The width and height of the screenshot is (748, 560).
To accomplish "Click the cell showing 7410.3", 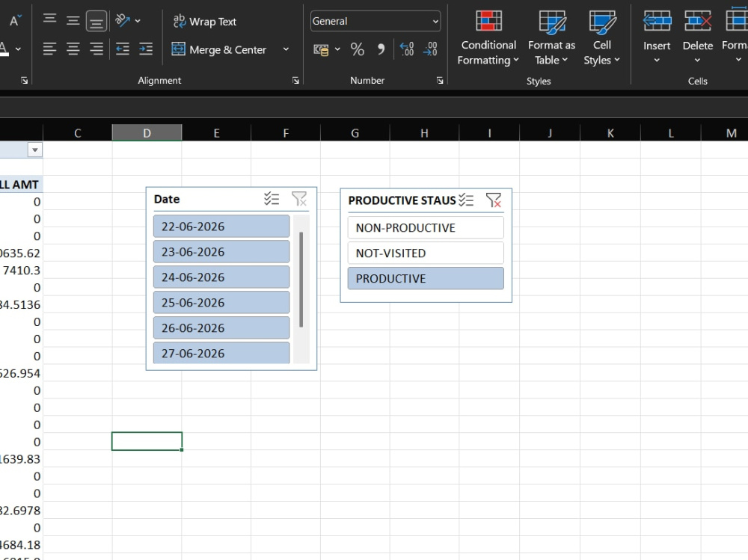I will (22, 270).
